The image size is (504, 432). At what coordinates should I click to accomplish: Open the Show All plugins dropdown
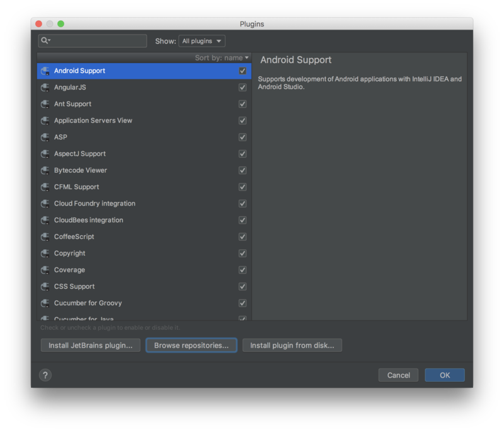tap(202, 41)
